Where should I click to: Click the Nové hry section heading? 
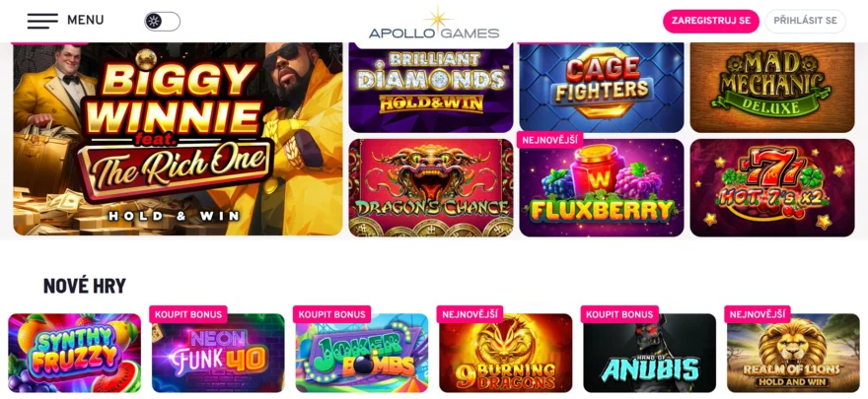click(85, 286)
